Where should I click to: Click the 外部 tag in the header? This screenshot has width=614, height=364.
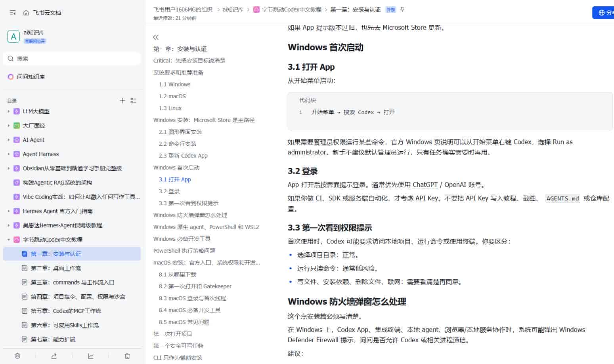(x=391, y=10)
